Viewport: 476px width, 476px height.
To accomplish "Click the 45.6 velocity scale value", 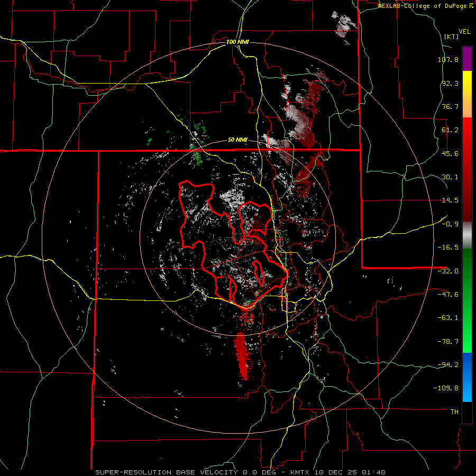I will 450,153.
